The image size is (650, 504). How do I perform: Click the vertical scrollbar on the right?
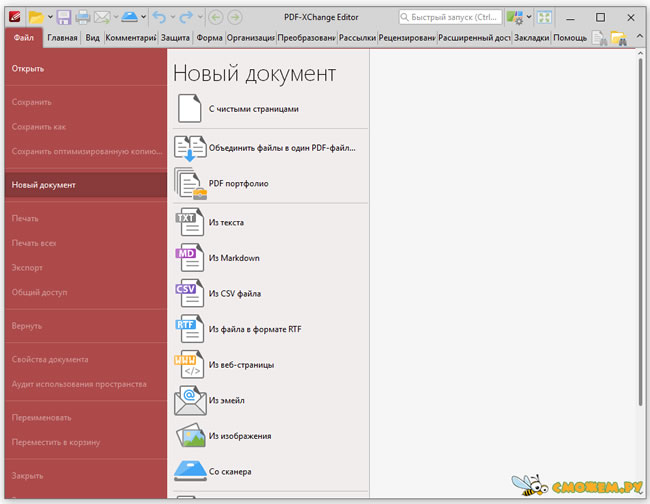[x=640, y=230]
